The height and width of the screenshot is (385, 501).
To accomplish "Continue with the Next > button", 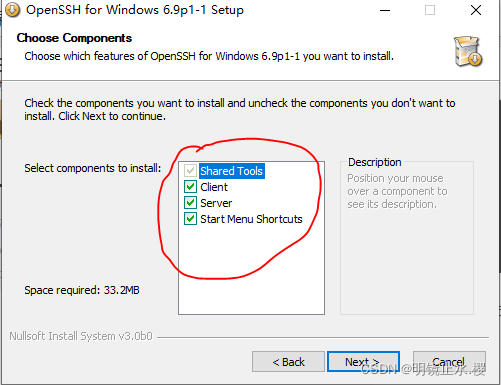I will click(x=363, y=362).
